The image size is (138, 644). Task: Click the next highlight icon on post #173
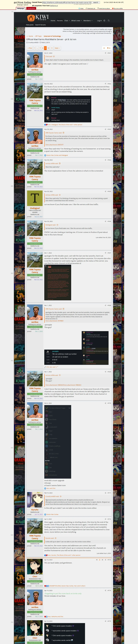pyautogui.click(x=102, y=560)
